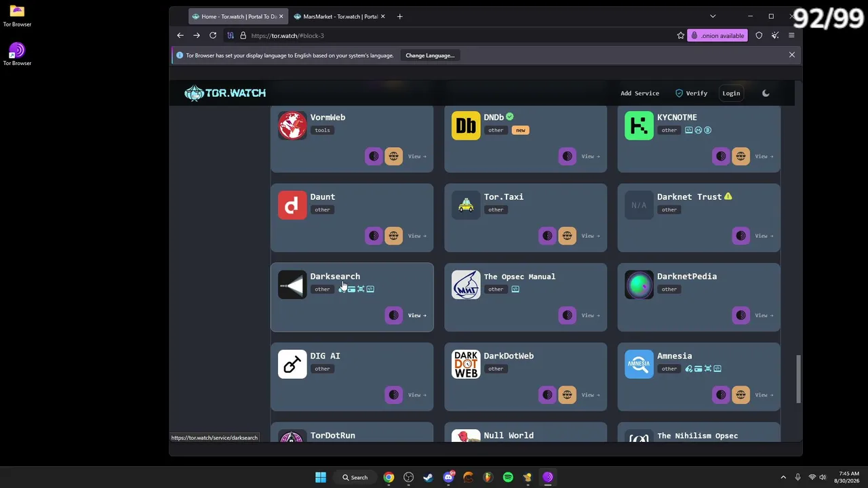The image size is (868, 488).
Task: Open the Windows Start menu
Action: point(321,477)
